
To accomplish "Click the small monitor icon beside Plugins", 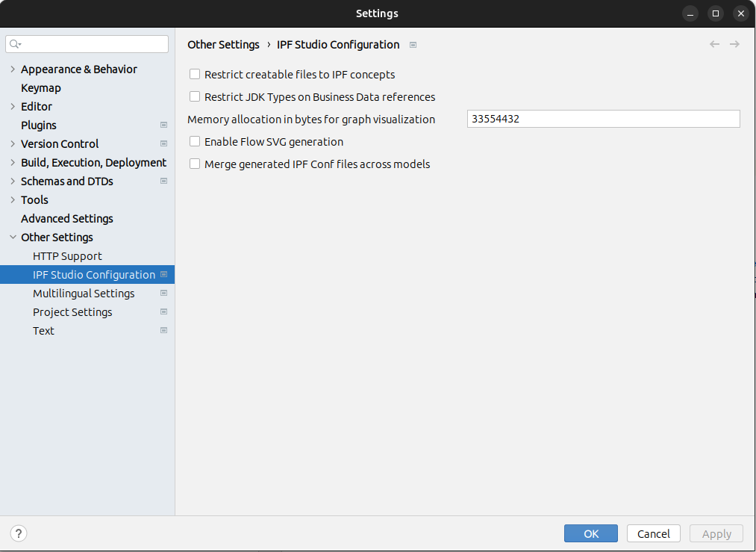I will pyautogui.click(x=163, y=125).
